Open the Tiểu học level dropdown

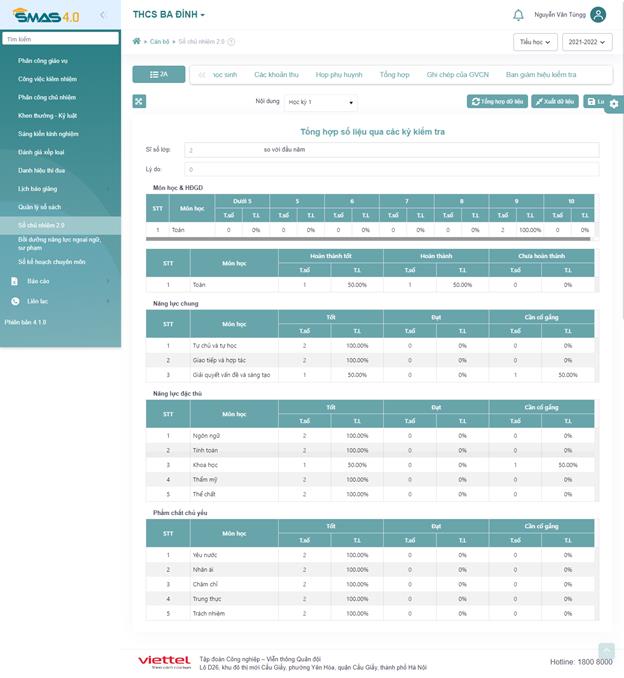(x=535, y=42)
